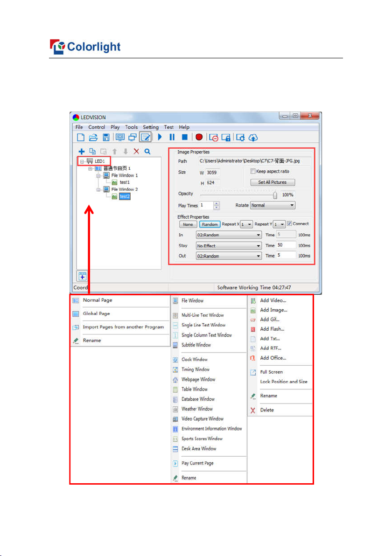
Task: Stop playback with the blue square icon
Action: pyautogui.click(x=185, y=137)
